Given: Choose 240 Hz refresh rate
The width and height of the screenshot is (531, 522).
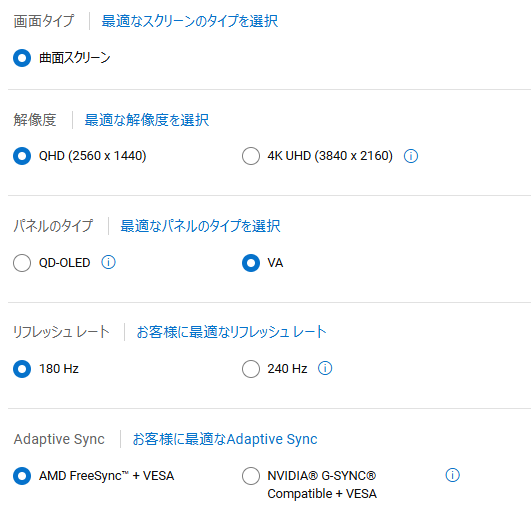Looking at the screenshot, I should coord(251,369).
